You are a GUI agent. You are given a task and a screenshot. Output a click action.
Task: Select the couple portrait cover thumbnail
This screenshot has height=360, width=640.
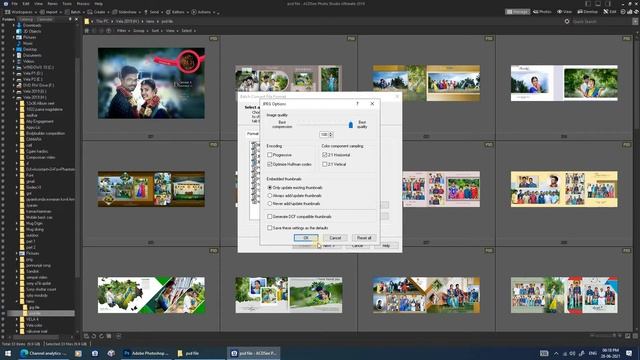tap(151, 83)
